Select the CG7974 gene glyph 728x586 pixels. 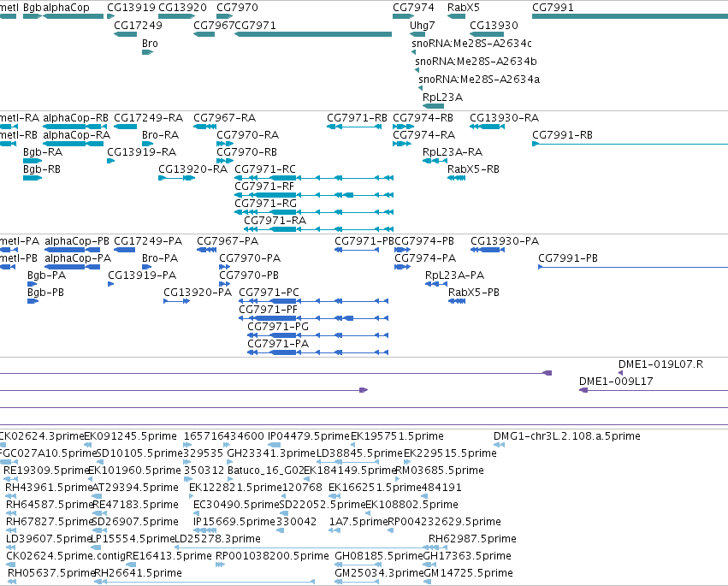point(403,16)
